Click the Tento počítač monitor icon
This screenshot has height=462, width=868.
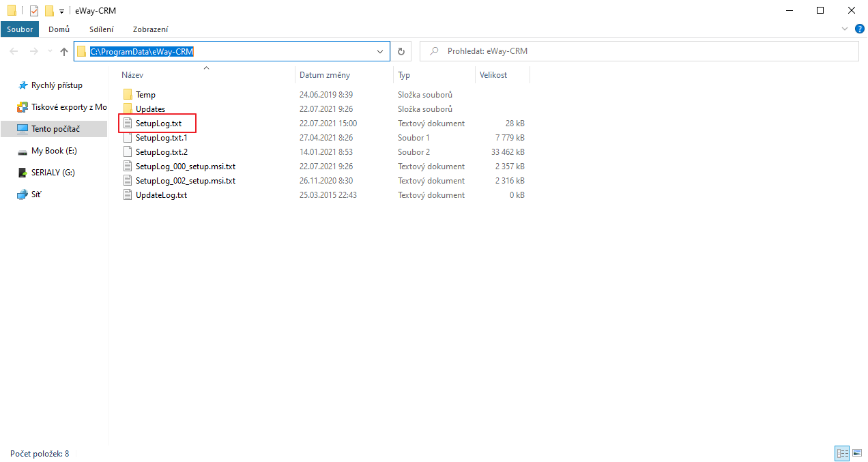pos(23,129)
